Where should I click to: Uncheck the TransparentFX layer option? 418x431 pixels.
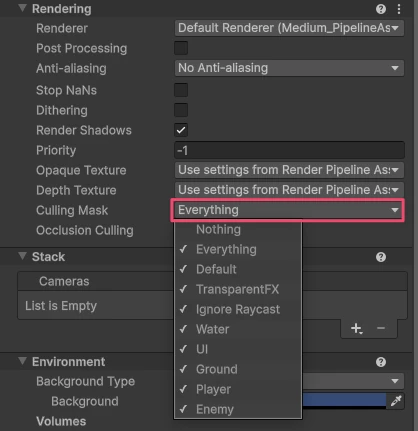(238, 289)
